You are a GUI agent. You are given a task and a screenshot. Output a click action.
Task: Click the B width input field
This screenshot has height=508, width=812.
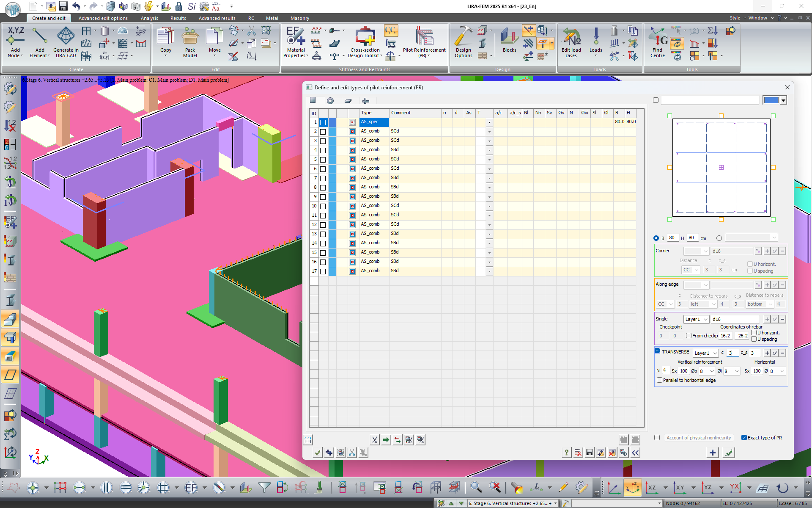pyautogui.click(x=672, y=238)
